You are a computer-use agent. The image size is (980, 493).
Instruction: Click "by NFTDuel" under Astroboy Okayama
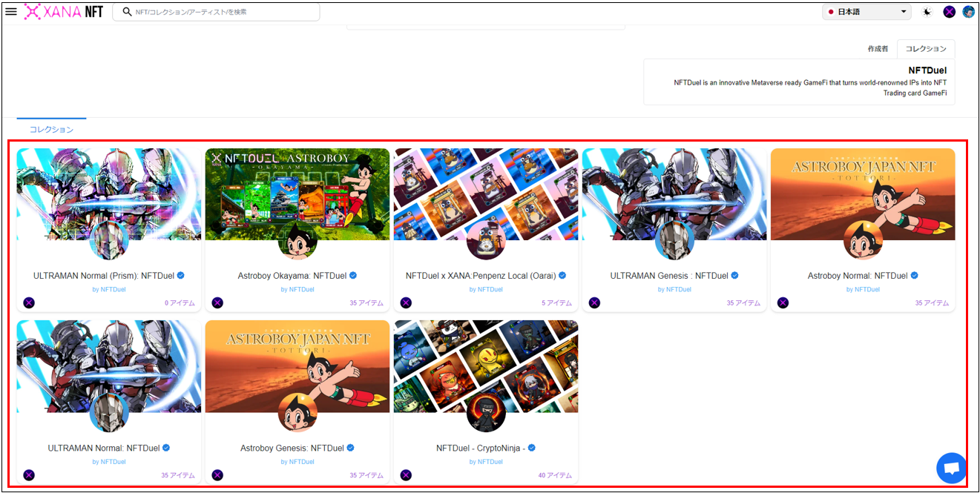pos(297,289)
